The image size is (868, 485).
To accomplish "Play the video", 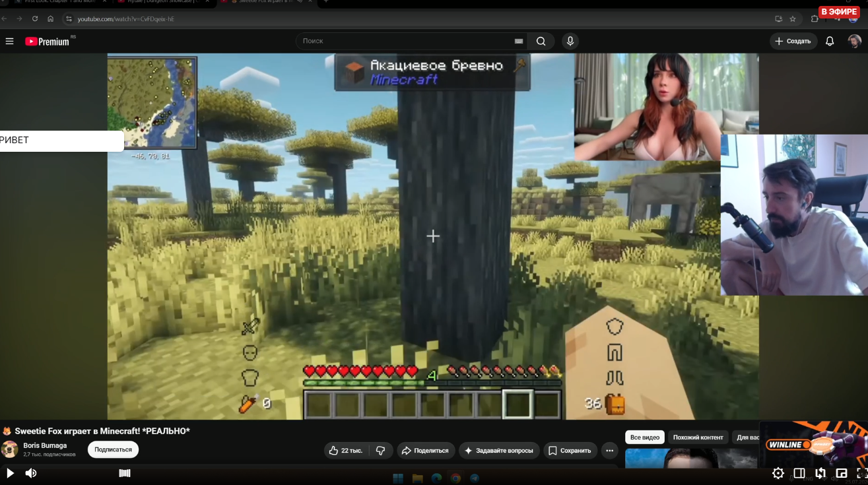I will coord(10,473).
